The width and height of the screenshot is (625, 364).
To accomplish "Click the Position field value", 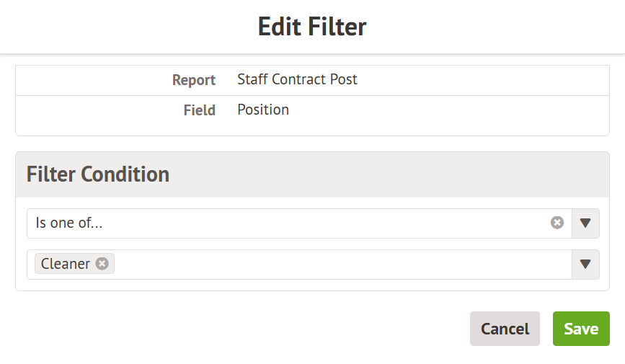I will [263, 110].
